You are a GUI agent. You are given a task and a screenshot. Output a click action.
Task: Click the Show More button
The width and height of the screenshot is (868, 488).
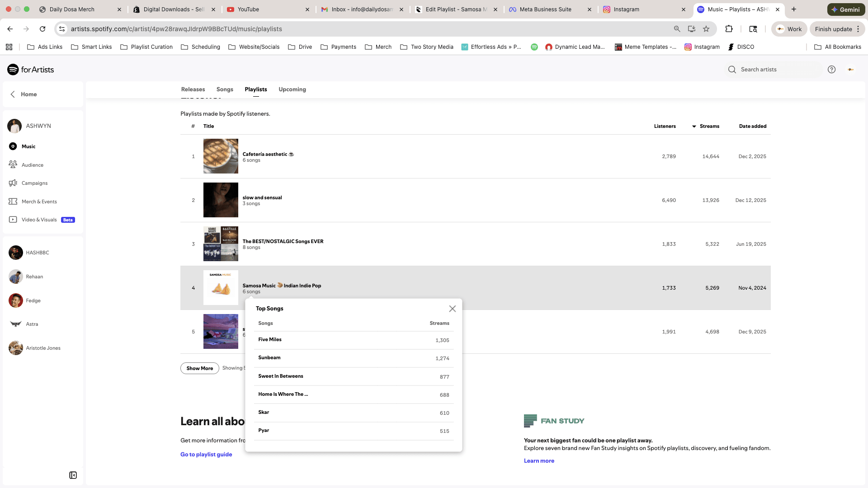pyautogui.click(x=199, y=368)
